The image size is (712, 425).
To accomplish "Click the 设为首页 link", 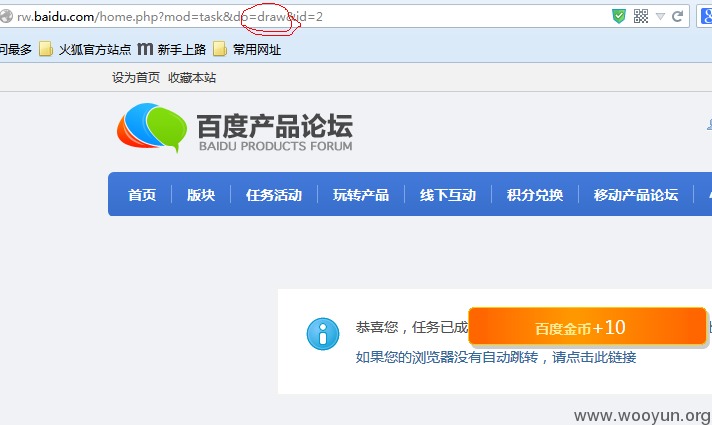I will [x=136, y=78].
